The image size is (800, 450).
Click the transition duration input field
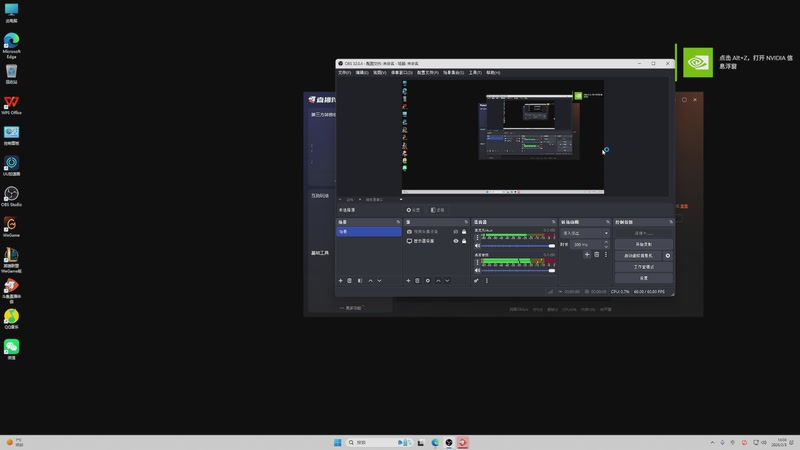coord(586,244)
